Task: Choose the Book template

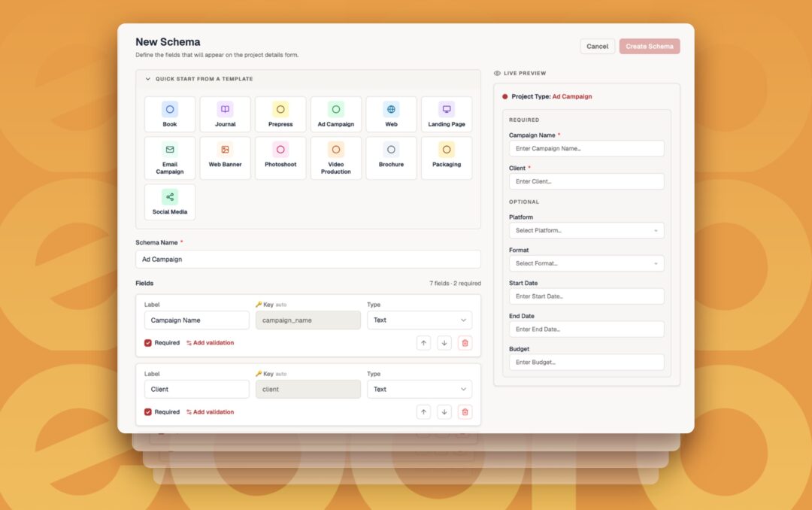Action: tap(170, 114)
